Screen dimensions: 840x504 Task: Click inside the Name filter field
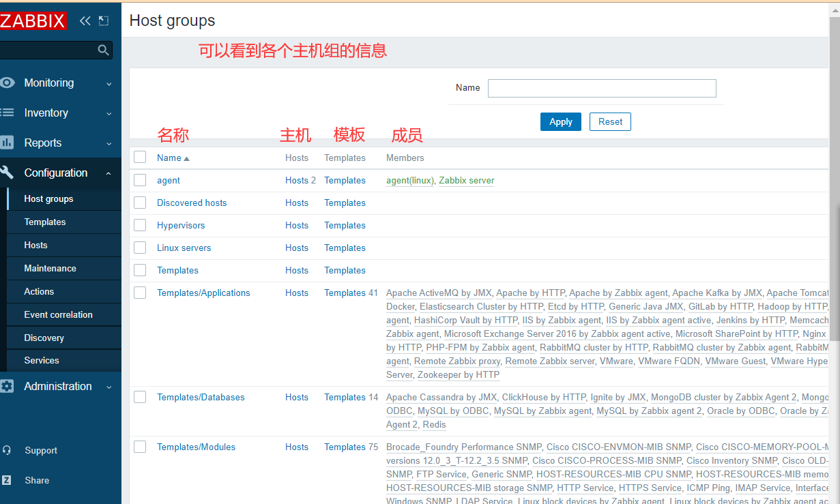click(601, 88)
